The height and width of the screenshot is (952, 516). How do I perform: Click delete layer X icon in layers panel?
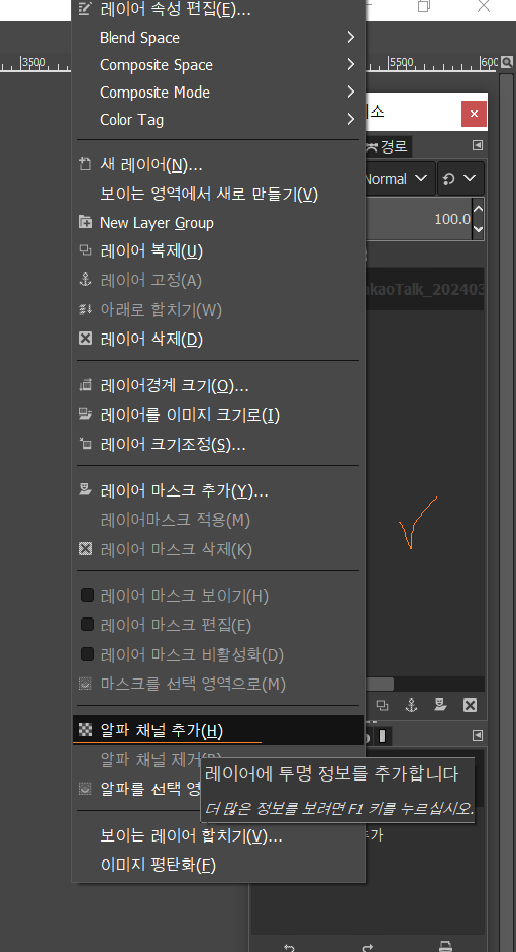[x=470, y=705]
